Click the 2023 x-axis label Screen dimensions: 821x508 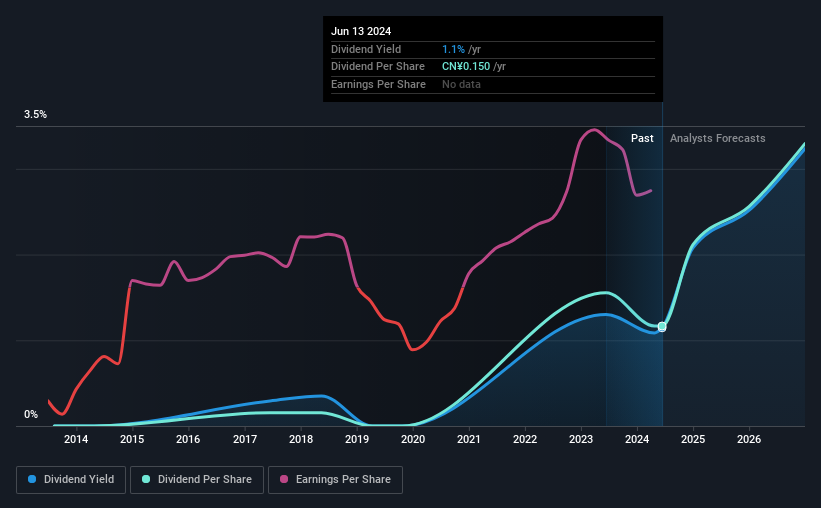pyautogui.click(x=581, y=439)
